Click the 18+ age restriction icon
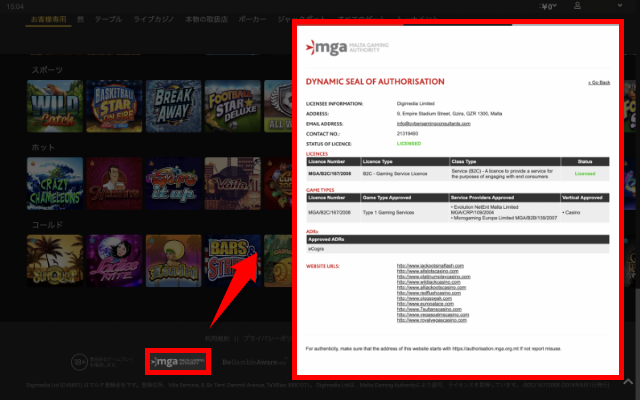The image size is (640, 400). 78,361
